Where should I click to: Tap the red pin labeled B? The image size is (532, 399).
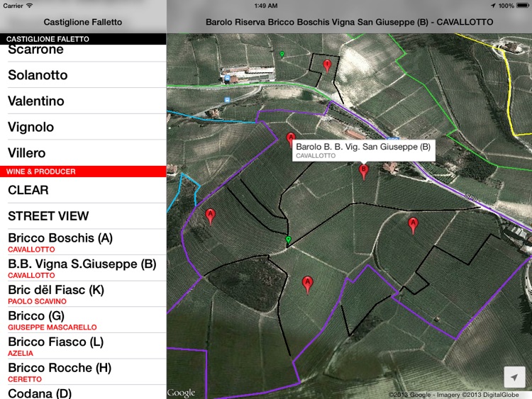coord(364,172)
